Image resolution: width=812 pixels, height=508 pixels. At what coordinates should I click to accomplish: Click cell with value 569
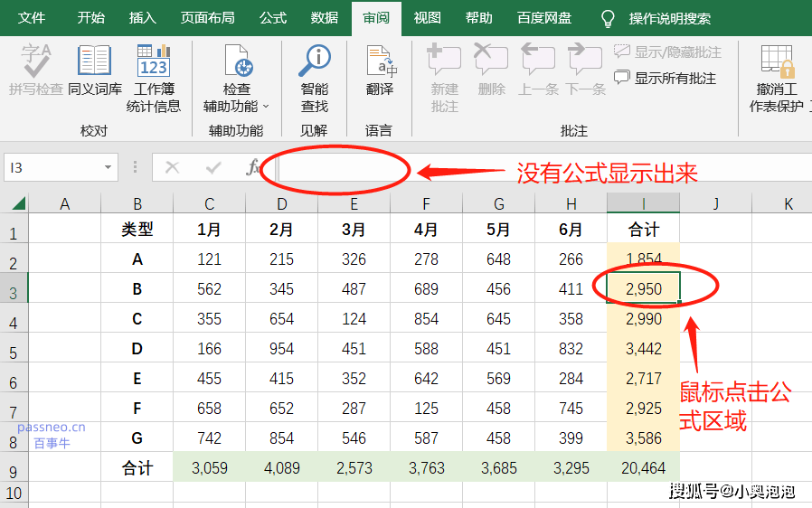point(498,378)
